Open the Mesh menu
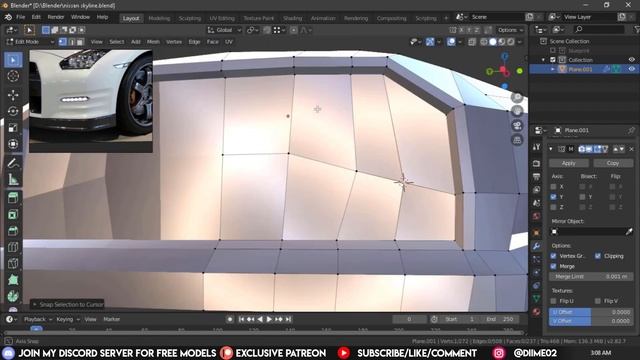Viewport: 640px width, 360px height. tap(153, 42)
